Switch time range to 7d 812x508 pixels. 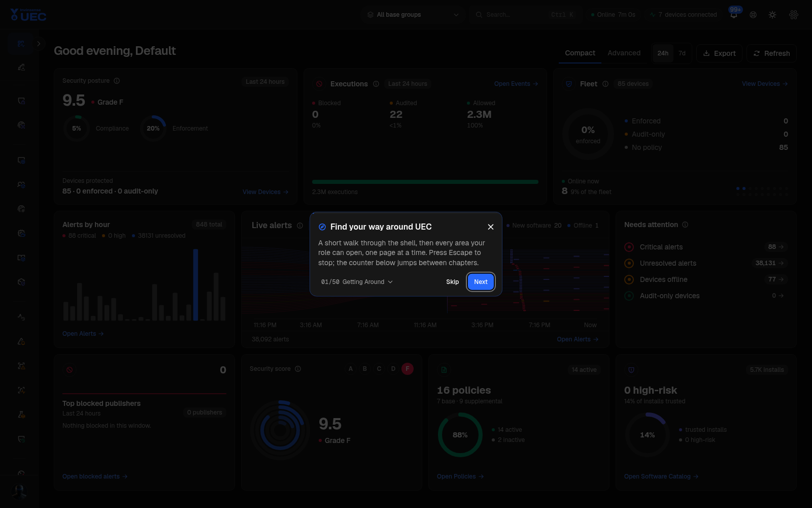[x=682, y=53]
